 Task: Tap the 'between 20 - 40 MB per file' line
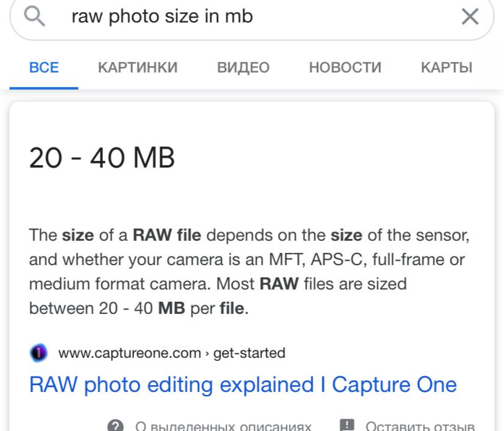pos(139,308)
